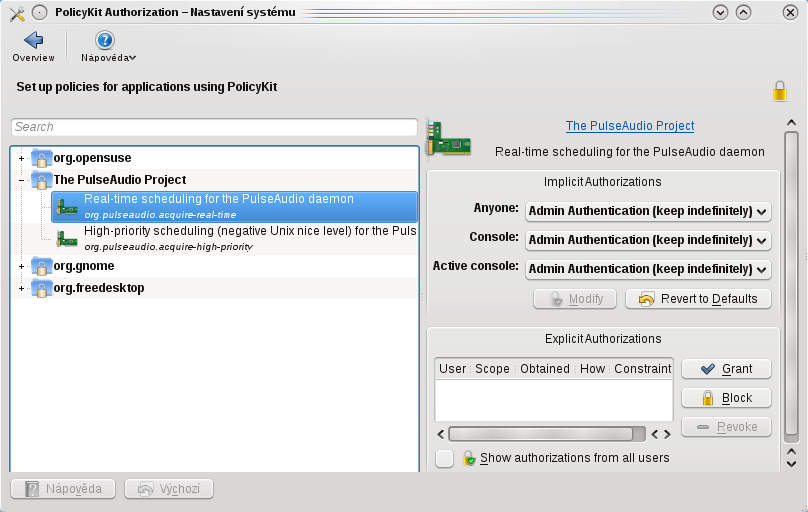Sort explicit authorizations by Constraint column
The height and width of the screenshot is (512, 808).
642,369
